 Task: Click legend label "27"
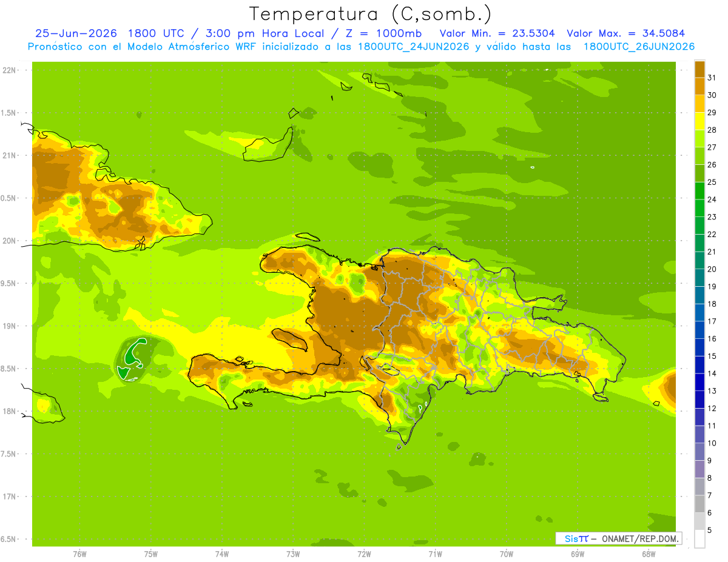(712, 147)
